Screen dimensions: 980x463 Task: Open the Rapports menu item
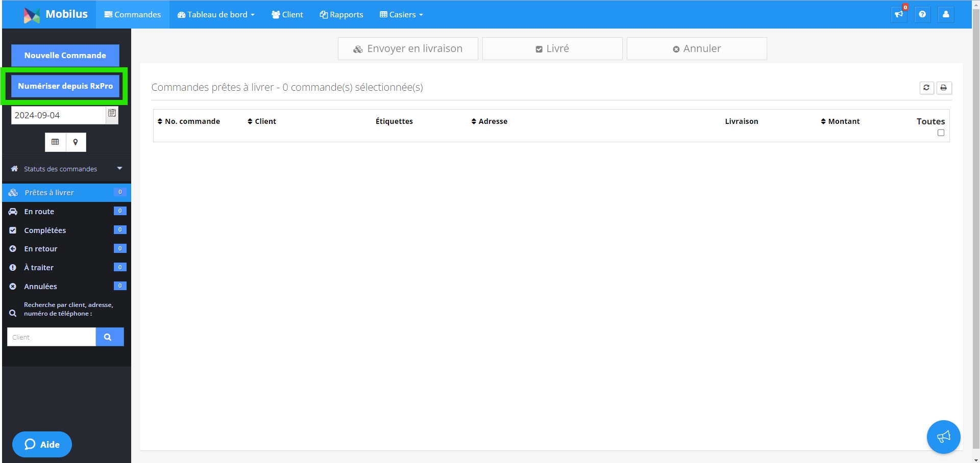tap(341, 14)
